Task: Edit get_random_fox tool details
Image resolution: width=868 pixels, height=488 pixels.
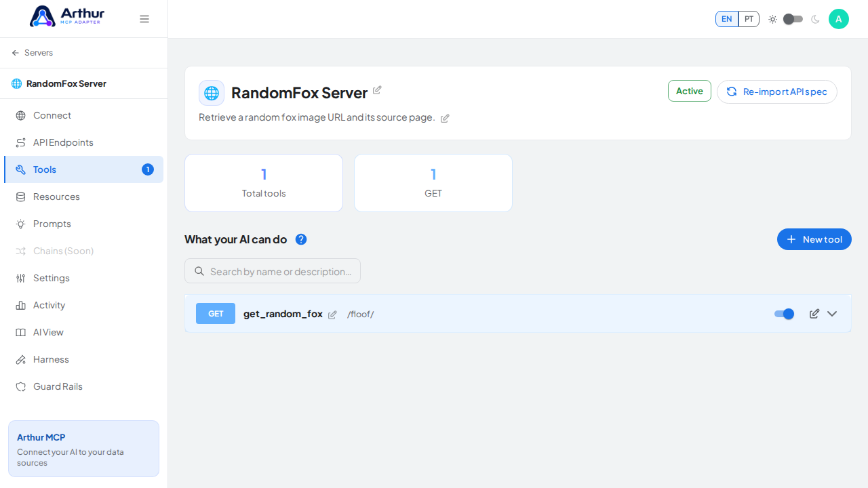Action: 814,314
